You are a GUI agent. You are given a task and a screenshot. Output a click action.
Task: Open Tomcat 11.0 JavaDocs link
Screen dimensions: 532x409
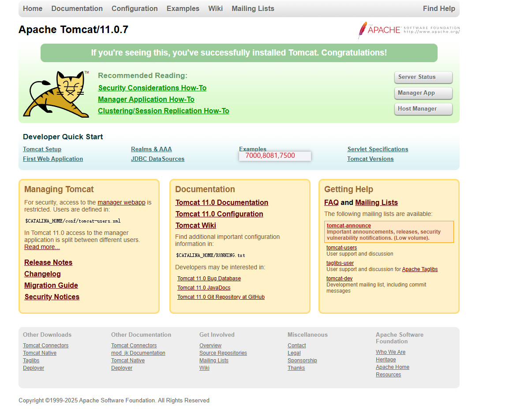[x=204, y=288]
